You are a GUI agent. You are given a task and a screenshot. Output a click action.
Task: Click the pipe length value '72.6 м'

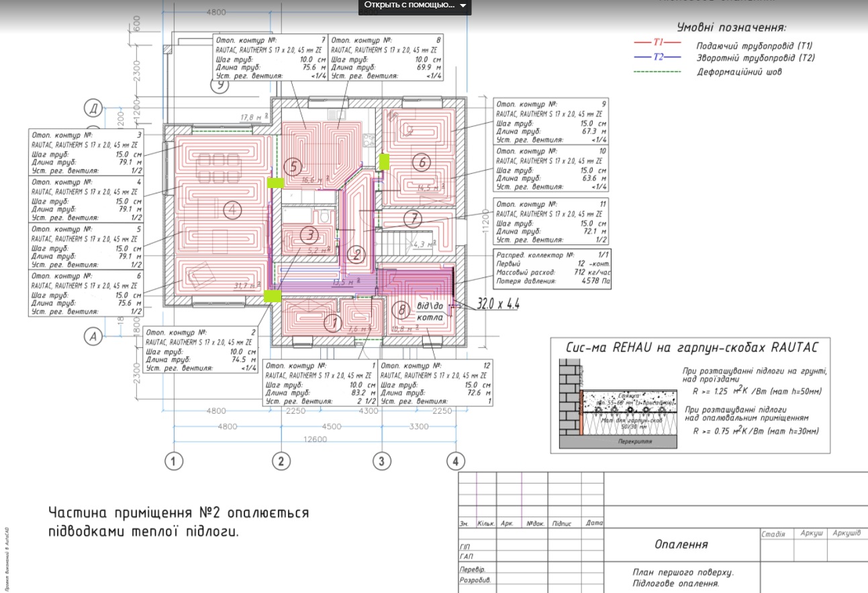coord(478,393)
